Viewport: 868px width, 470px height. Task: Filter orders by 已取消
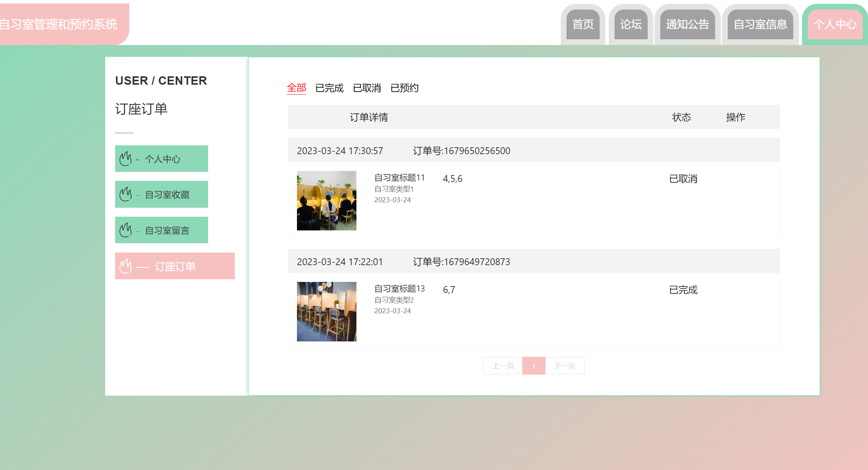pyautogui.click(x=367, y=88)
